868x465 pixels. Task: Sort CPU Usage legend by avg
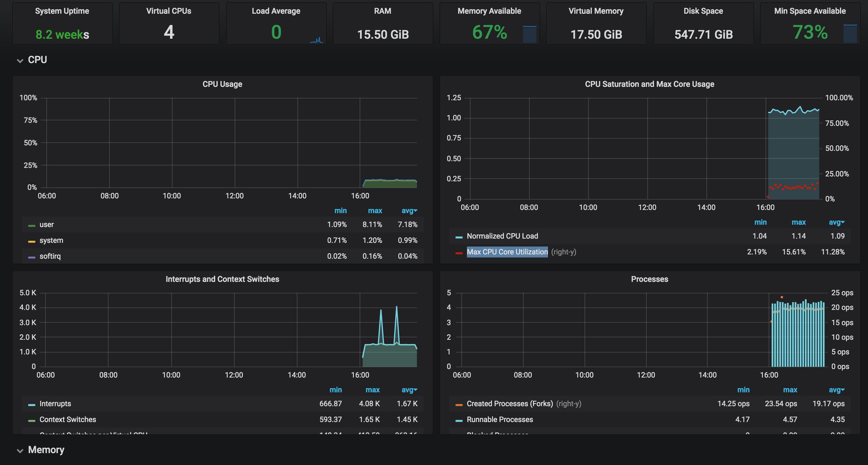point(409,211)
